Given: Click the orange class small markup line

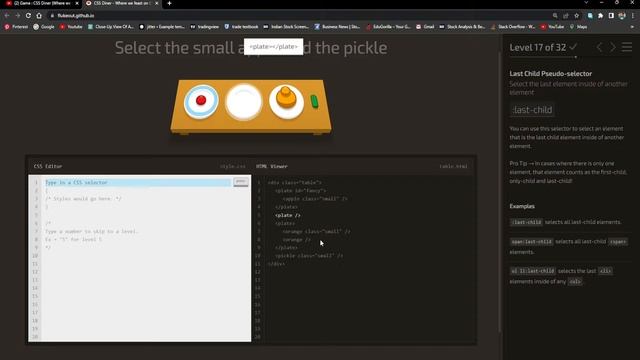Looking at the screenshot, I should [316, 231].
